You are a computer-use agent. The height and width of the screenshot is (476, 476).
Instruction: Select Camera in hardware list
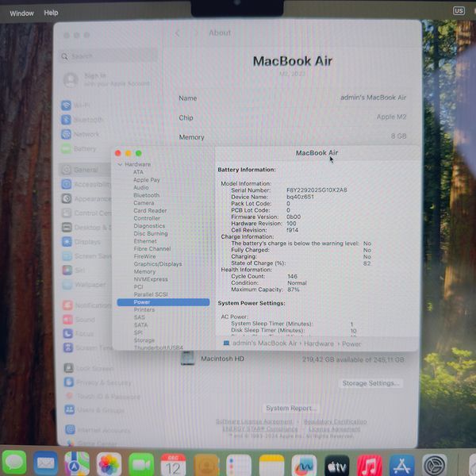pos(144,203)
